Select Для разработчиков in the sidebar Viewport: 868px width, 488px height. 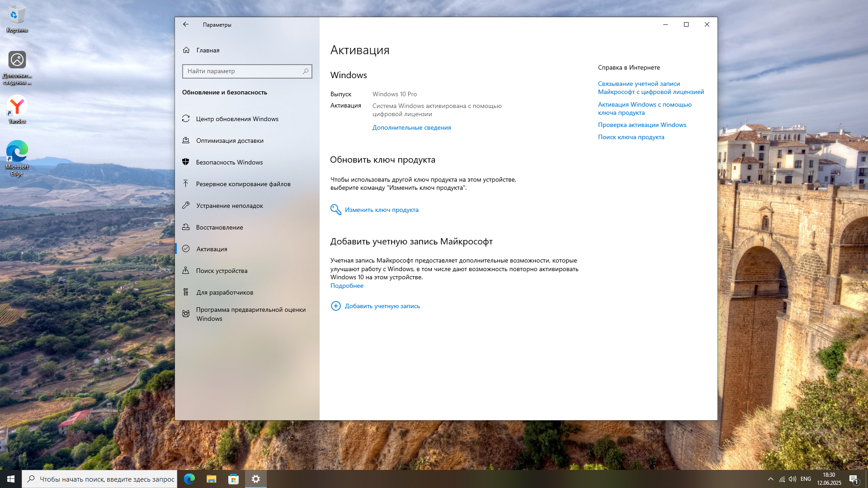224,292
